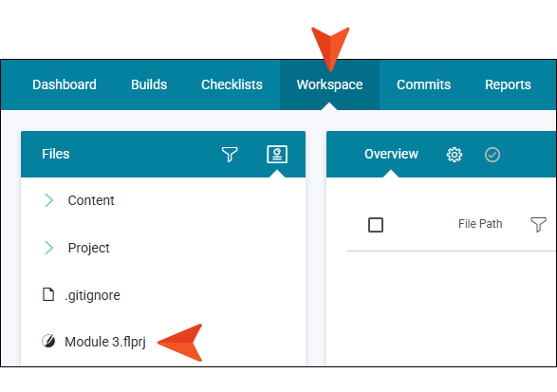The width and height of the screenshot is (557, 392).
Task: Click the File Path filter funnel
Action: coord(538,224)
